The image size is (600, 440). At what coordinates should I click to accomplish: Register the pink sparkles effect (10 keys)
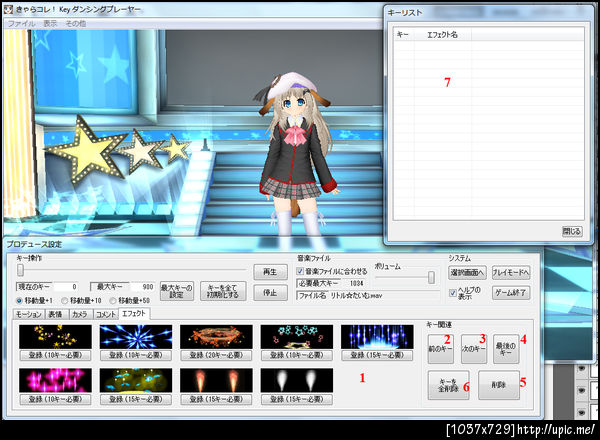[x=55, y=399]
